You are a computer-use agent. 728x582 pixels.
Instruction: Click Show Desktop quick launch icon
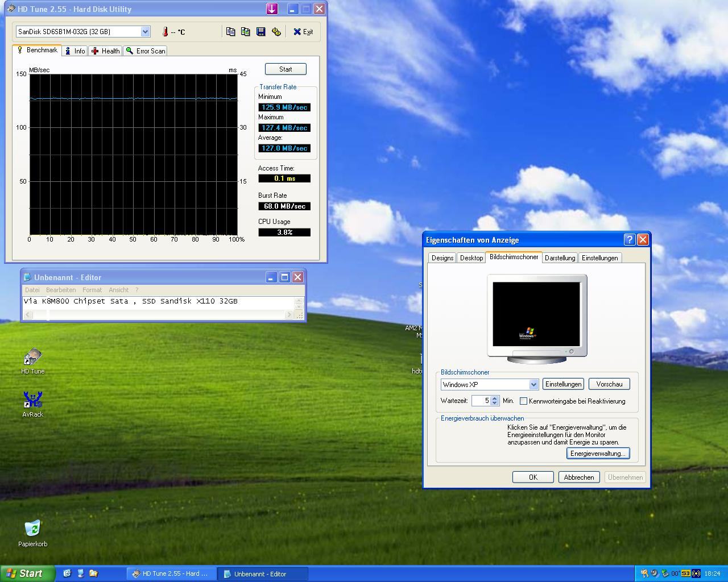point(80,573)
